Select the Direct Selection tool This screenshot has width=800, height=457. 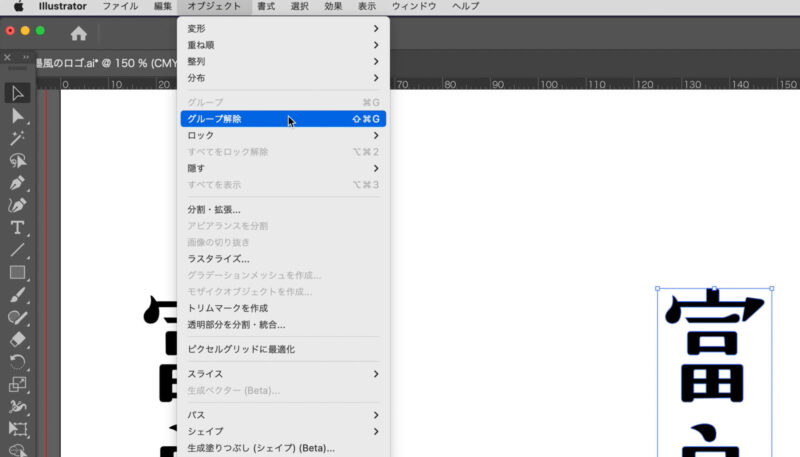pyautogui.click(x=17, y=116)
